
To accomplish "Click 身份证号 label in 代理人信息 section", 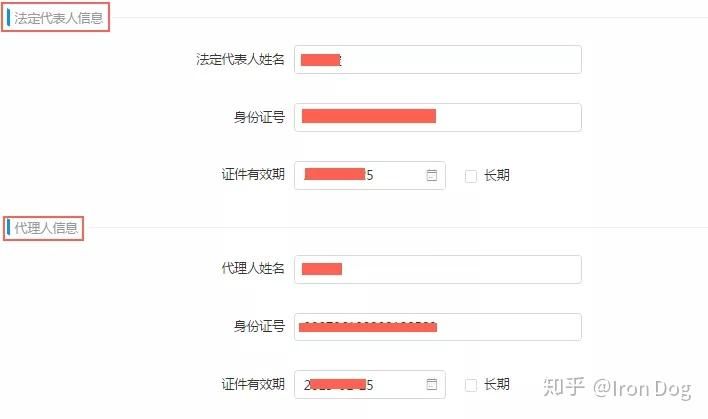I will (259, 327).
